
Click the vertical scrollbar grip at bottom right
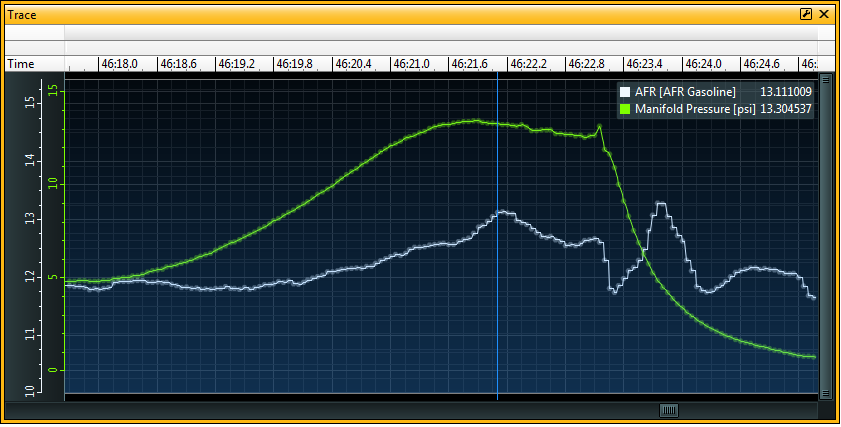825,393
